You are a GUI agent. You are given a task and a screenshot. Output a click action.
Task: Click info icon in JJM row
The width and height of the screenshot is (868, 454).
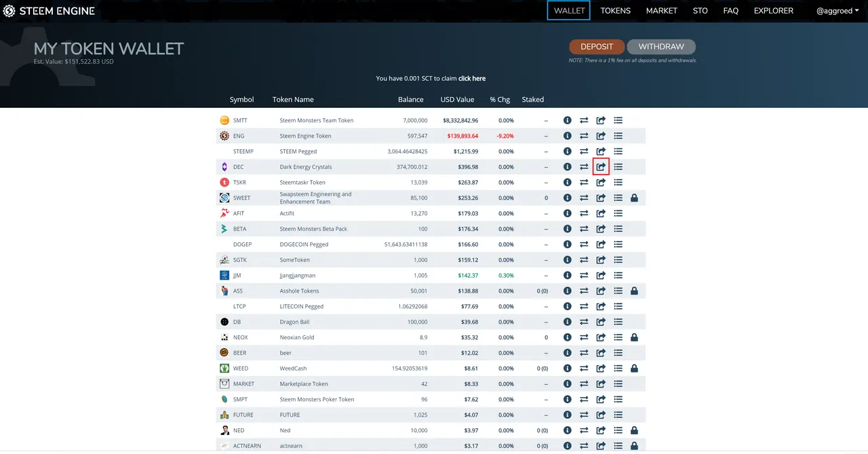pos(568,276)
